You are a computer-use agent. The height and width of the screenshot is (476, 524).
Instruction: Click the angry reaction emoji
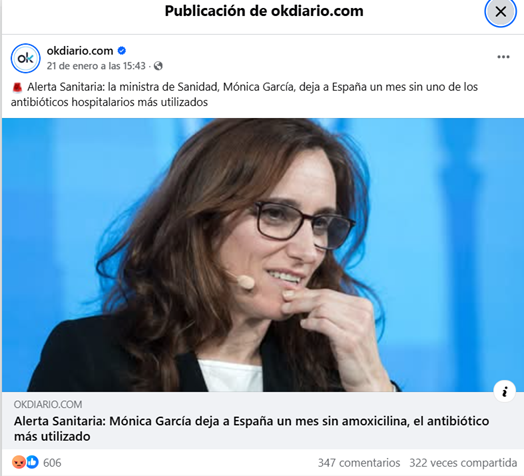(19, 462)
